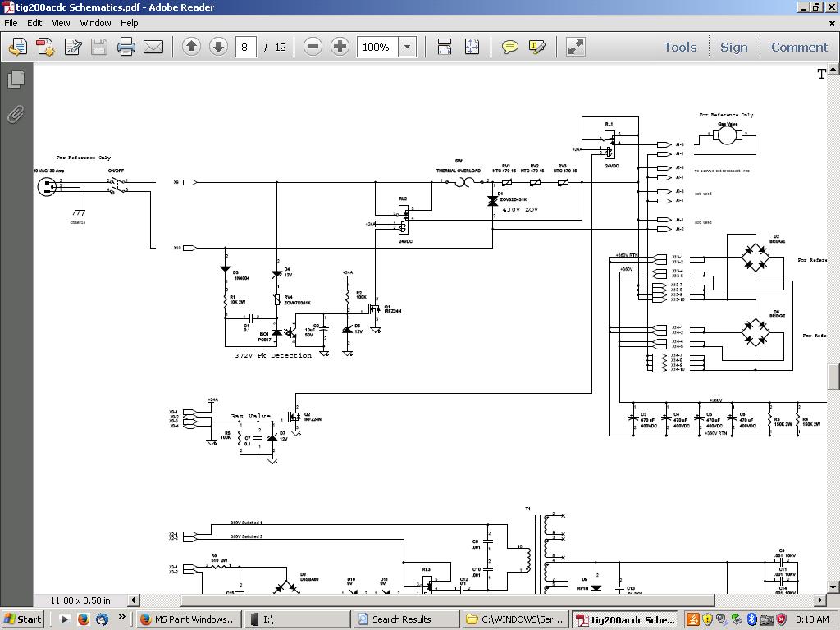Open the View menu

pyautogui.click(x=61, y=23)
